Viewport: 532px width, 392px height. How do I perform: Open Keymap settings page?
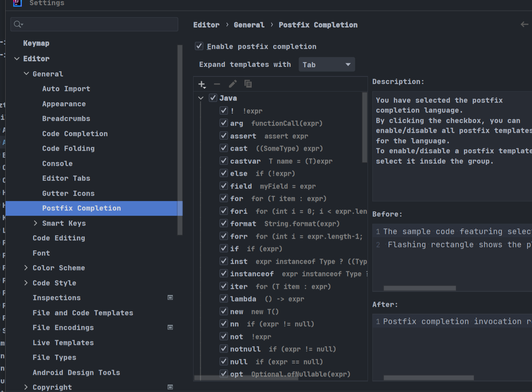coord(36,43)
